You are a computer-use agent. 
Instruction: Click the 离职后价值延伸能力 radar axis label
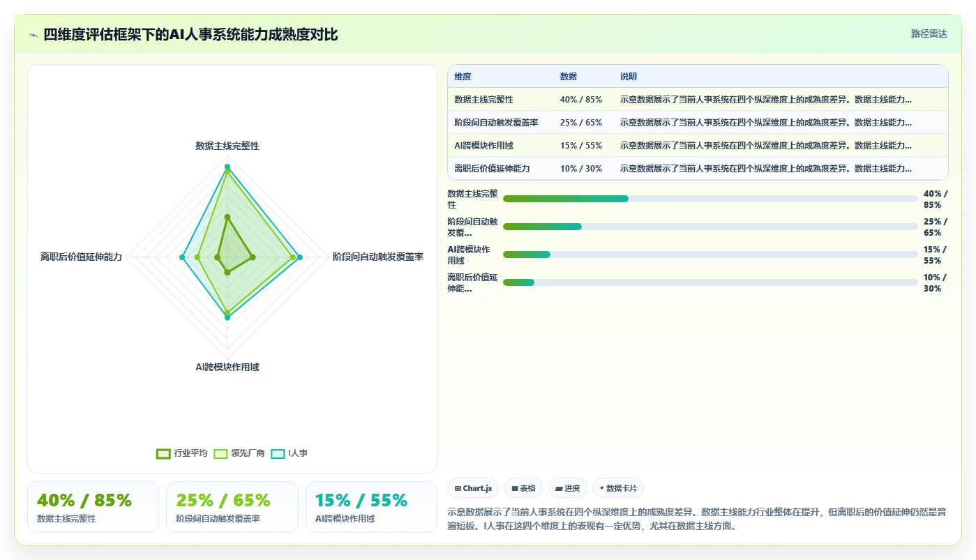(x=81, y=257)
